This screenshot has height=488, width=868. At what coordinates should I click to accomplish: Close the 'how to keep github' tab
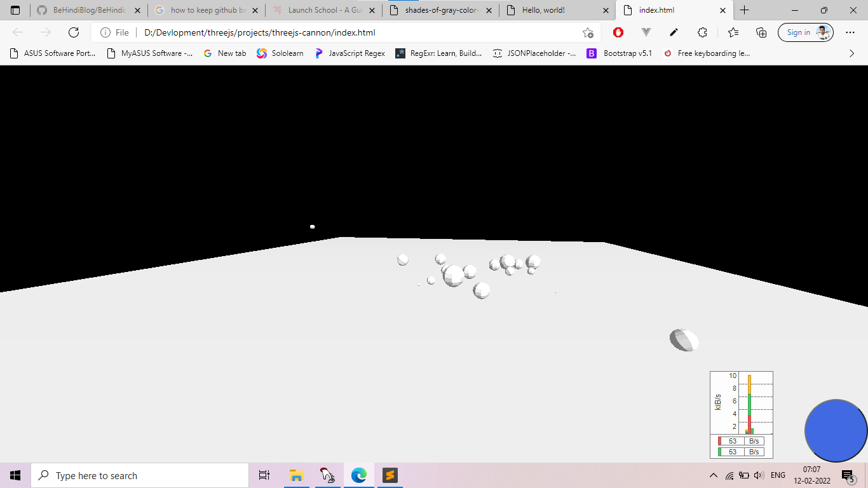click(x=254, y=10)
